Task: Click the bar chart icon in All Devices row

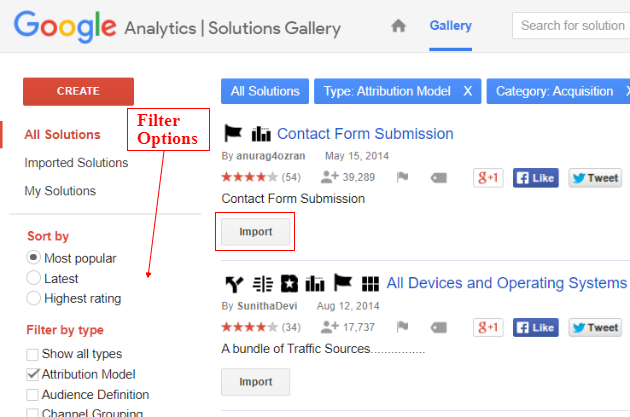Action: tap(315, 284)
